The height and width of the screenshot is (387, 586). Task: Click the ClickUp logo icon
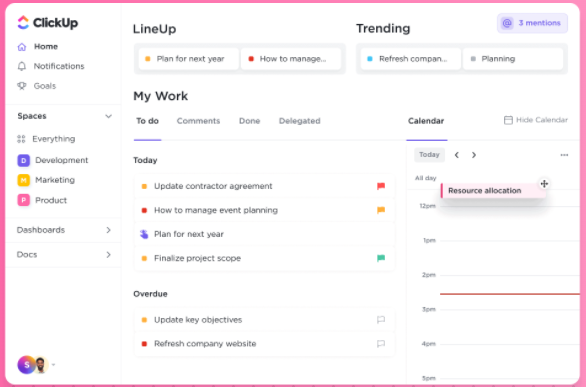[x=23, y=22]
